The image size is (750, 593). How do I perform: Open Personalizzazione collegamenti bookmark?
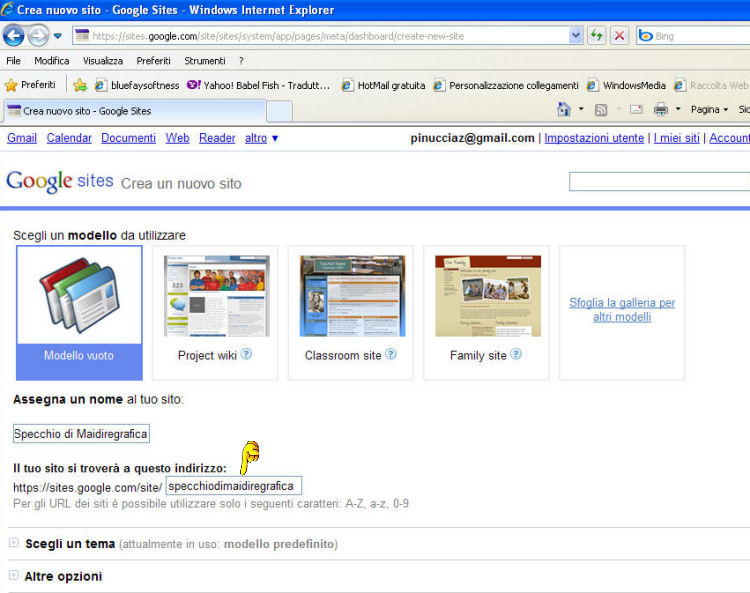coord(506,85)
